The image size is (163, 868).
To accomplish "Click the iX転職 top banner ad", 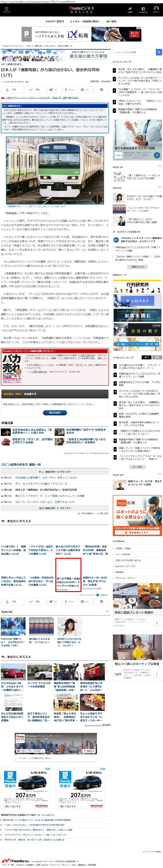I will [x=81, y=34].
